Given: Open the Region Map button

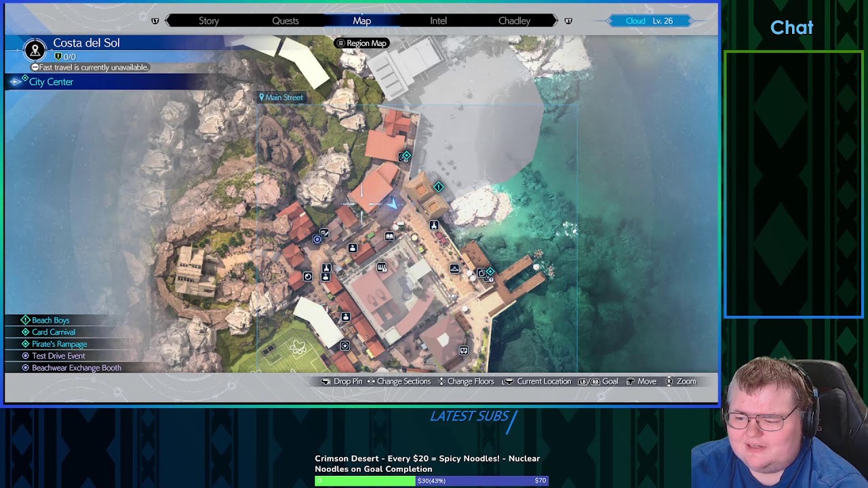Looking at the screenshot, I should [361, 43].
